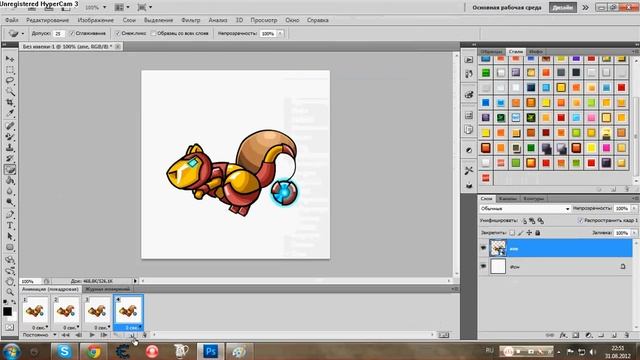Add a layer mask from Layers panel

tap(576, 335)
